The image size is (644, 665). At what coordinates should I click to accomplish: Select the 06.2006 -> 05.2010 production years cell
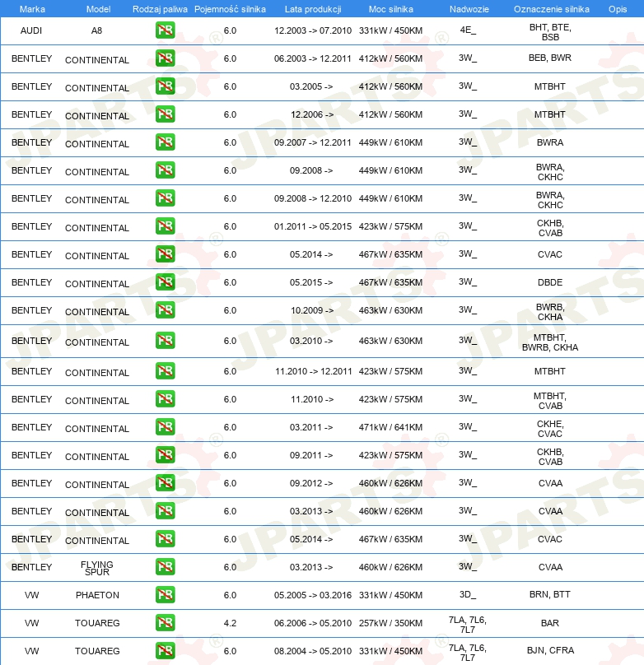[313, 623]
